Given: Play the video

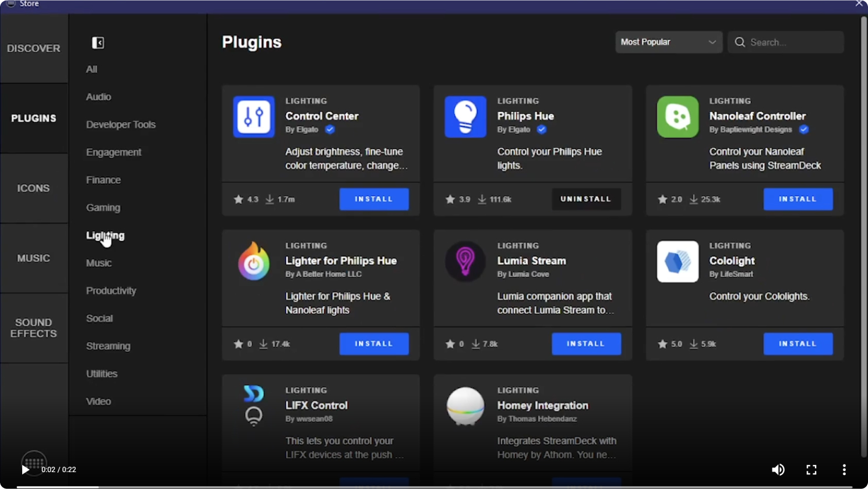Looking at the screenshot, I should coord(25,470).
